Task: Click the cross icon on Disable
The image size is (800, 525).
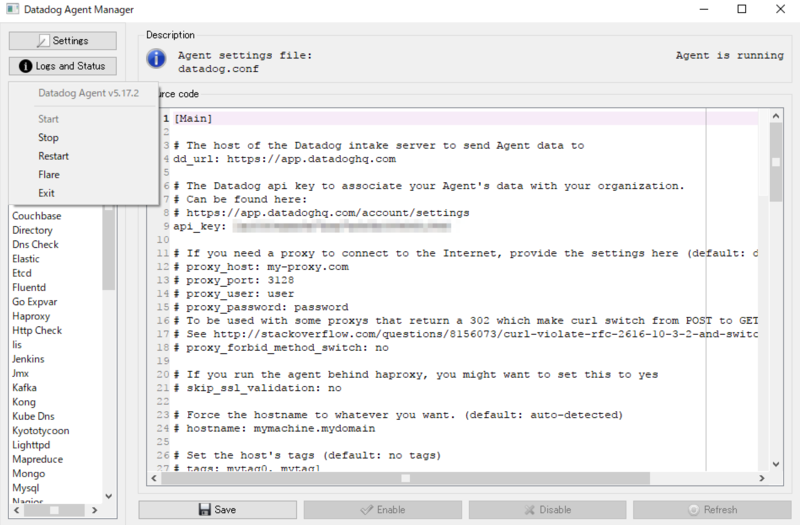Action: point(530,510)
